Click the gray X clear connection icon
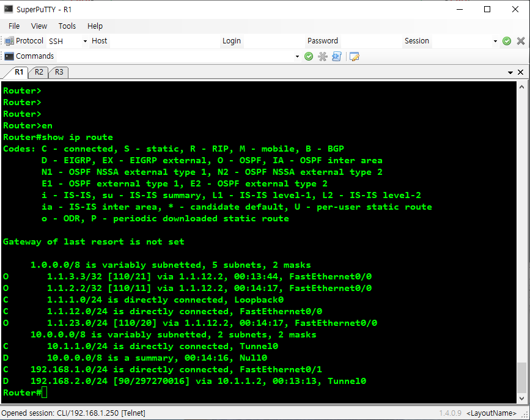Viewport: 530px width, 420px height. pyautogui.click(x=521, y=41)
